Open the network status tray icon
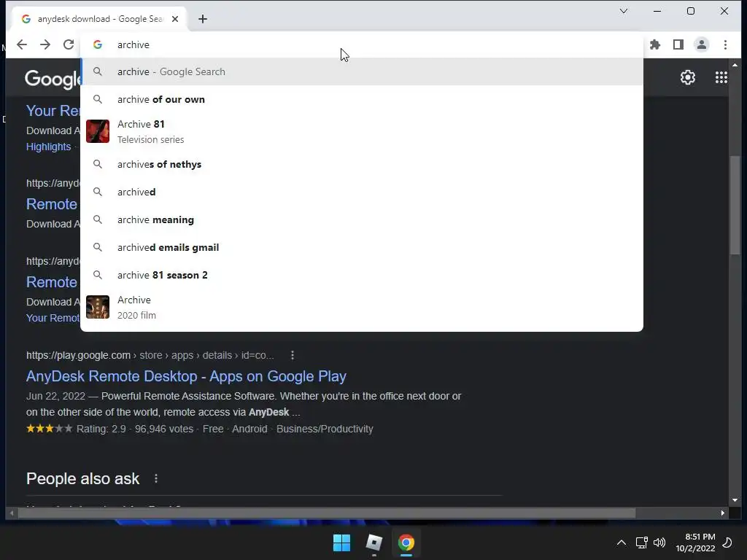 tap(642, 542)
